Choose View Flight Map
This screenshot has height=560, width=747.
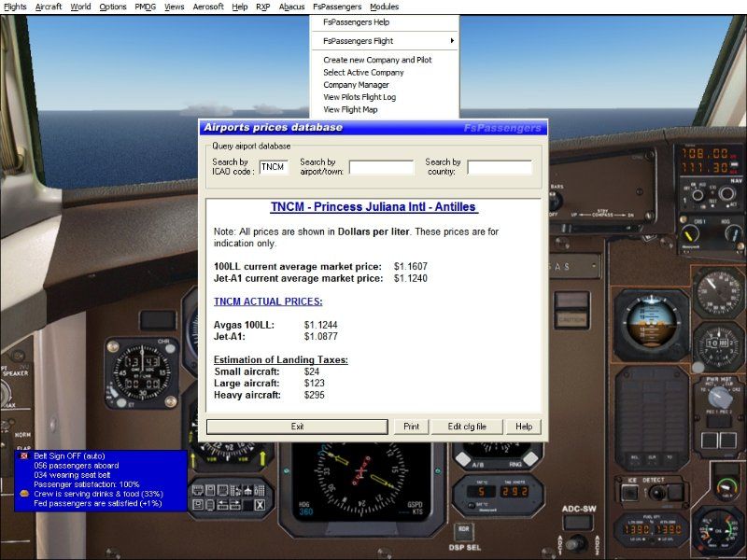tap(385, 109)
